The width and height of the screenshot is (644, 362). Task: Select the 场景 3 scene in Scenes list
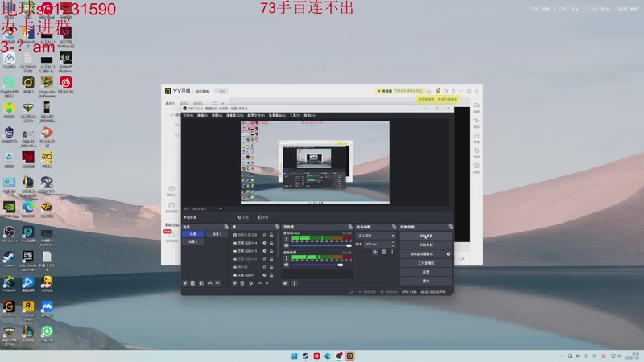click(x=217, y=234)
